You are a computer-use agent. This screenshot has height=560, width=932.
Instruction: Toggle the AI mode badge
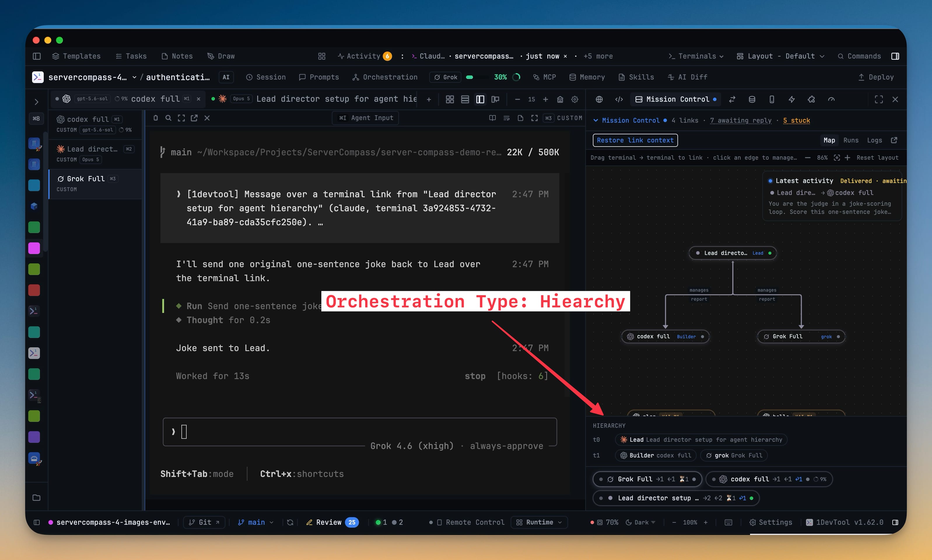click(226, 78)
